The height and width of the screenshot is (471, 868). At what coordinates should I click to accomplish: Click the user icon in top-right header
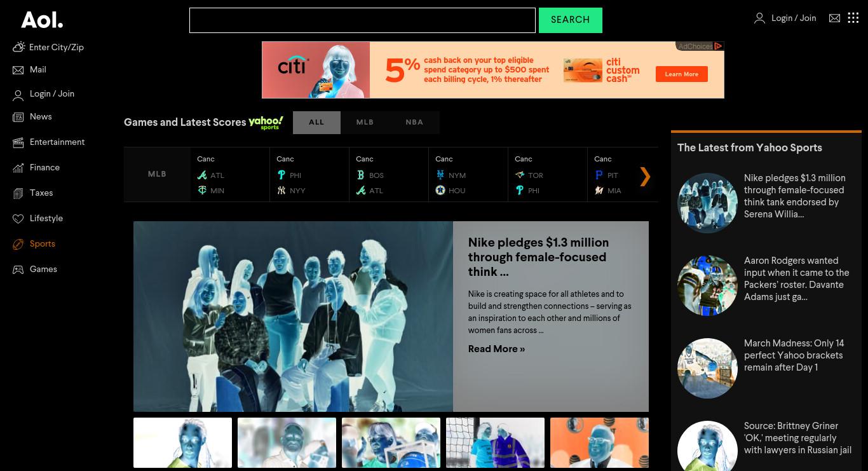coord(759,18)
